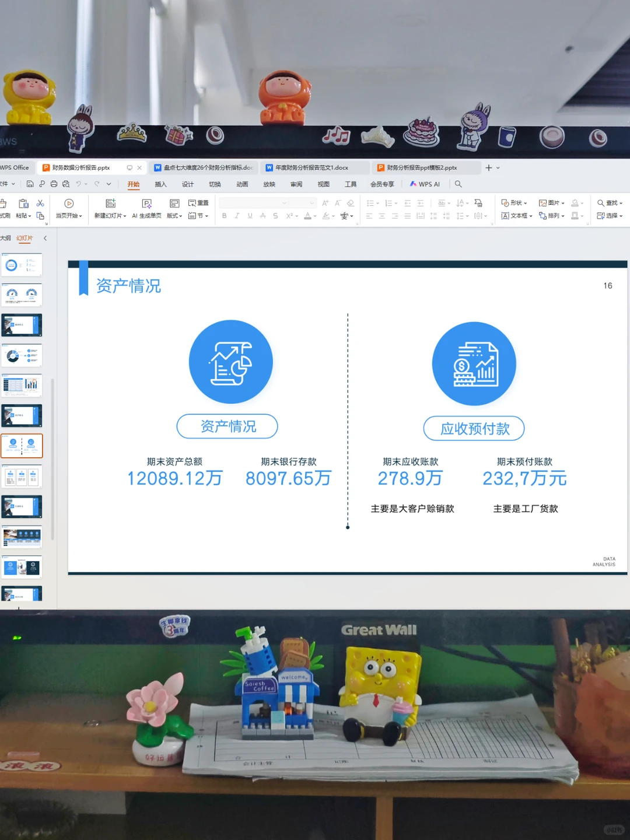630x840 pixels.
Task: Switch to the 插入 Insert ribbon tab
Action: click(x=160, y=184)
